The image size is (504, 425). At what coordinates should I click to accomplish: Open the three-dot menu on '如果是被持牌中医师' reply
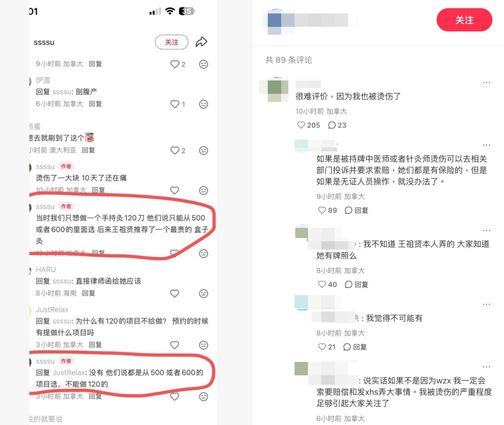[x=486, y=145]
